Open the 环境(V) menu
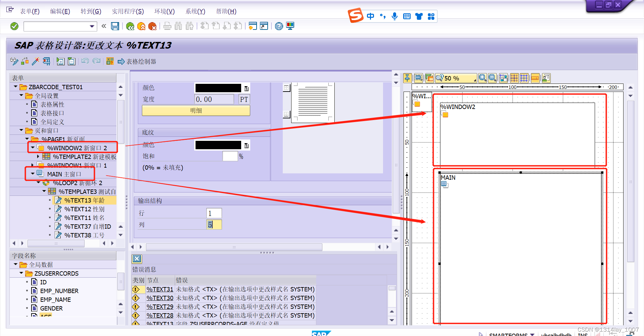644x336 pixels. point(164,11)
